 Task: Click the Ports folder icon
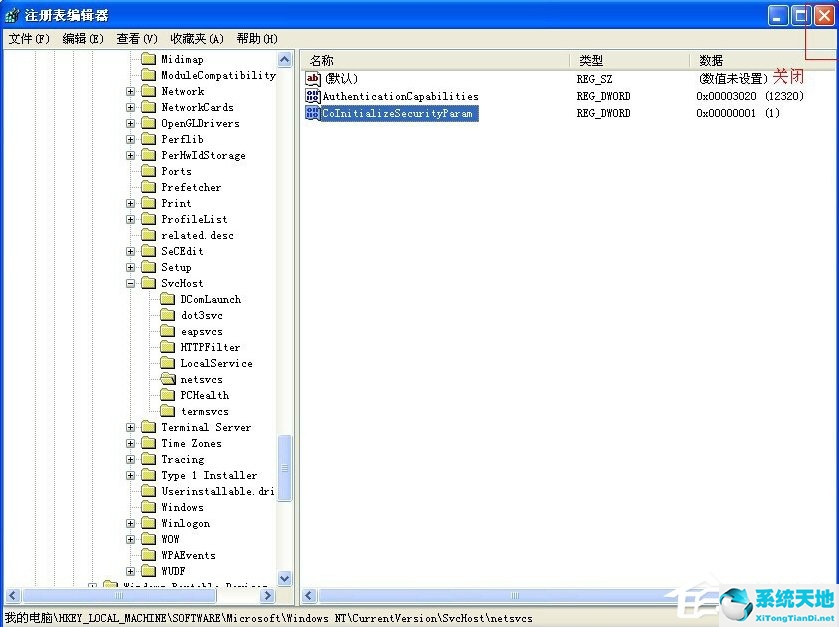148,171
